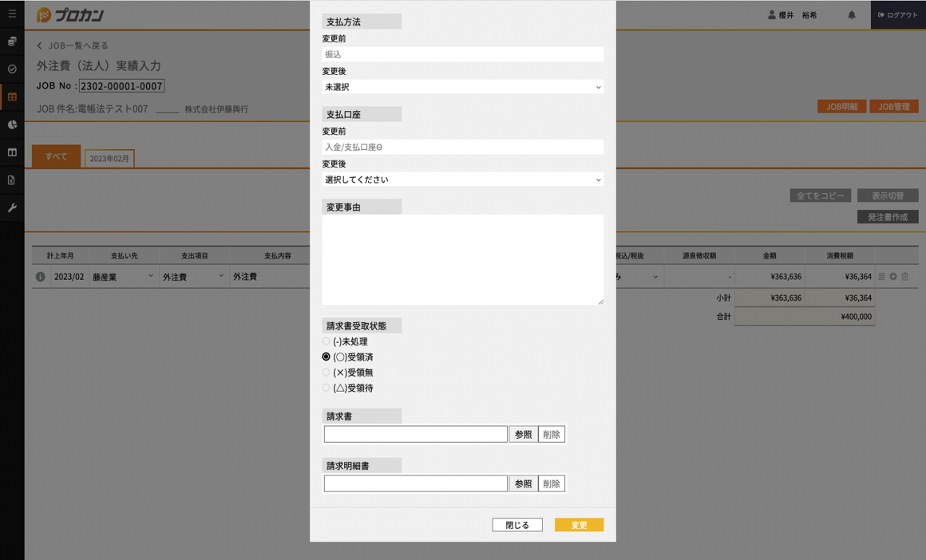Select the (-)未処理 radio button

326,341
